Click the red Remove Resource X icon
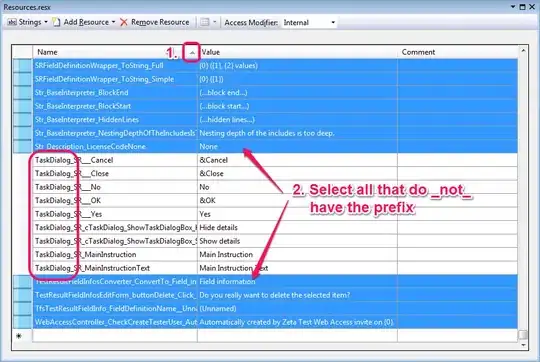540x362 pixels. point(124,22)
